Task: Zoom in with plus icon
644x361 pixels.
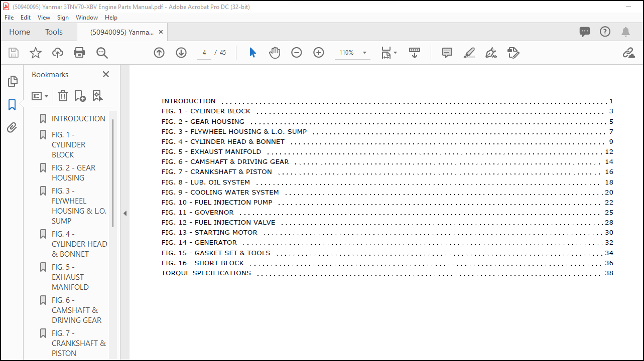Action: pyautogui.click(x=319, y=53)
